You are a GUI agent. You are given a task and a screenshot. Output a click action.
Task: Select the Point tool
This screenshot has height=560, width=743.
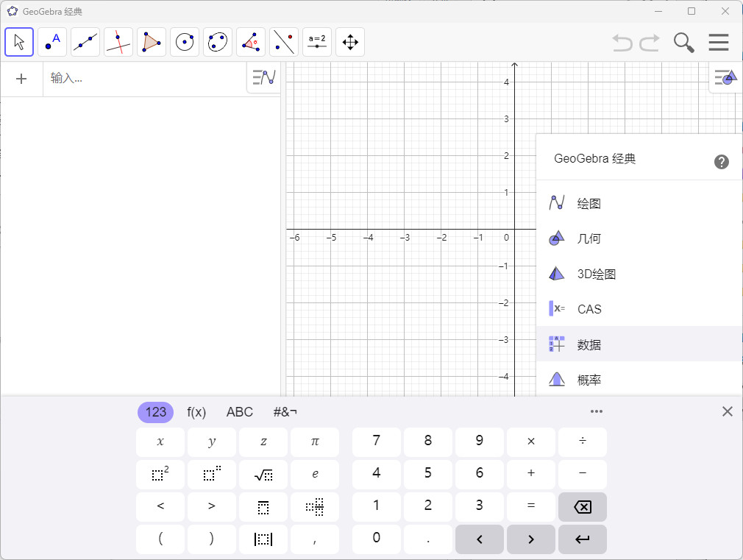pos(52,42)
